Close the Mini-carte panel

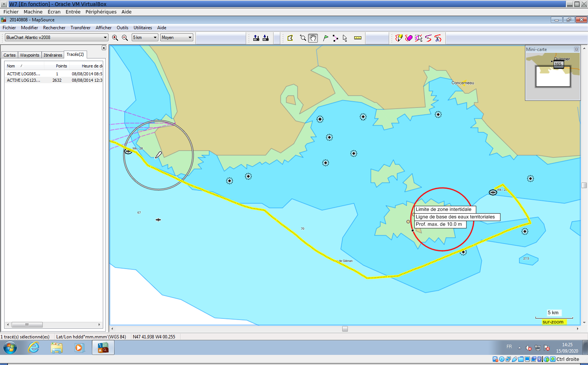pyautogui.click(x=576, y=49)
